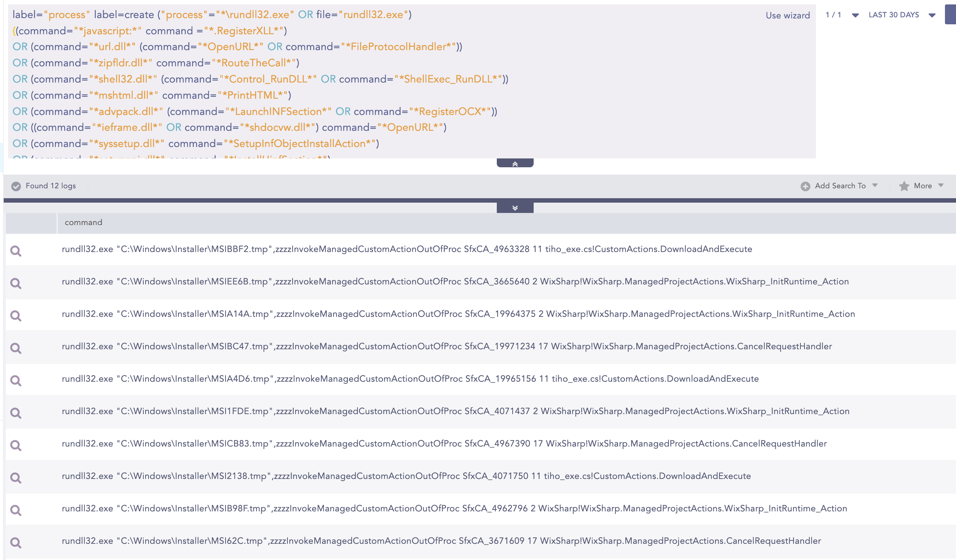Collapse the query editor with up chevron
Viewport: 956px width, 560px height.
(x=515, y=164)
